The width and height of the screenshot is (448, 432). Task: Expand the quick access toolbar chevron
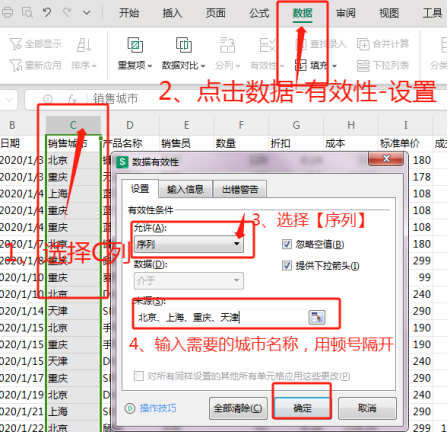87,13
